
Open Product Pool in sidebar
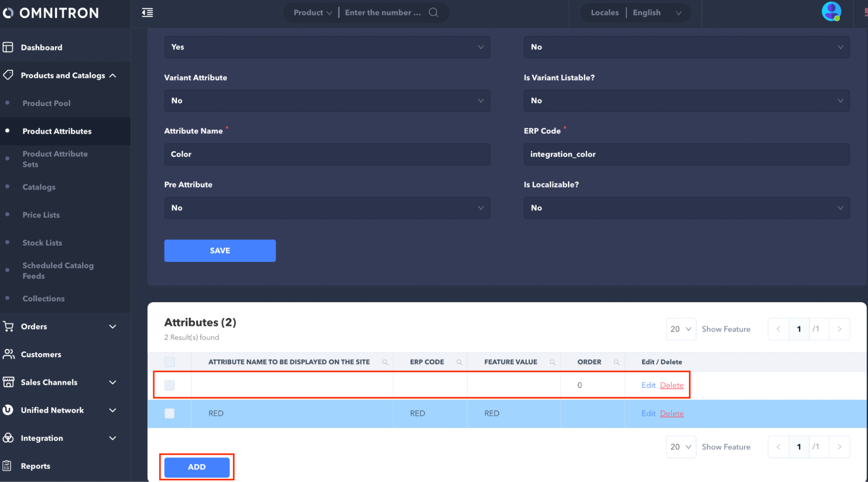[46, 103]
